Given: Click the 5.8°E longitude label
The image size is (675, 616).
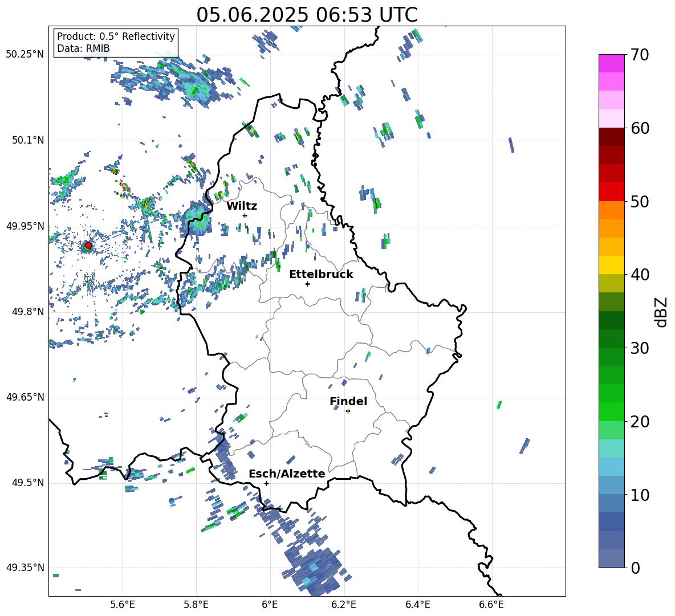Looking at the screenshot, I should tap(196, 605).
